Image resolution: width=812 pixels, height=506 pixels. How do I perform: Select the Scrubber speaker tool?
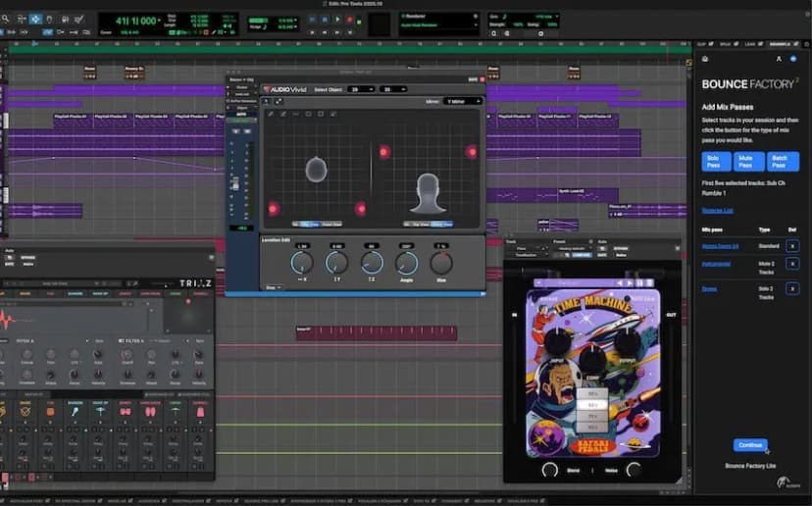pyautogui.click(x=65, y=20)
